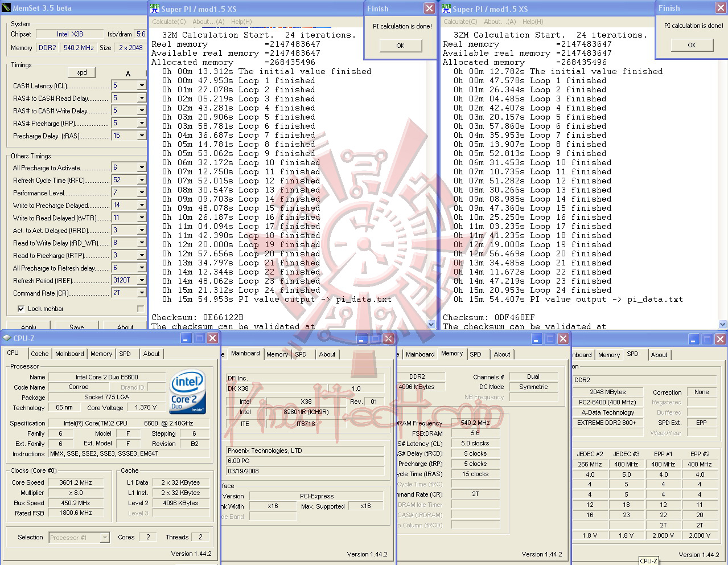Open the Command Rate (CR) dropdown
Image resolution: width=728 pixels, height=565 pixels.
[x=141, y=293]
